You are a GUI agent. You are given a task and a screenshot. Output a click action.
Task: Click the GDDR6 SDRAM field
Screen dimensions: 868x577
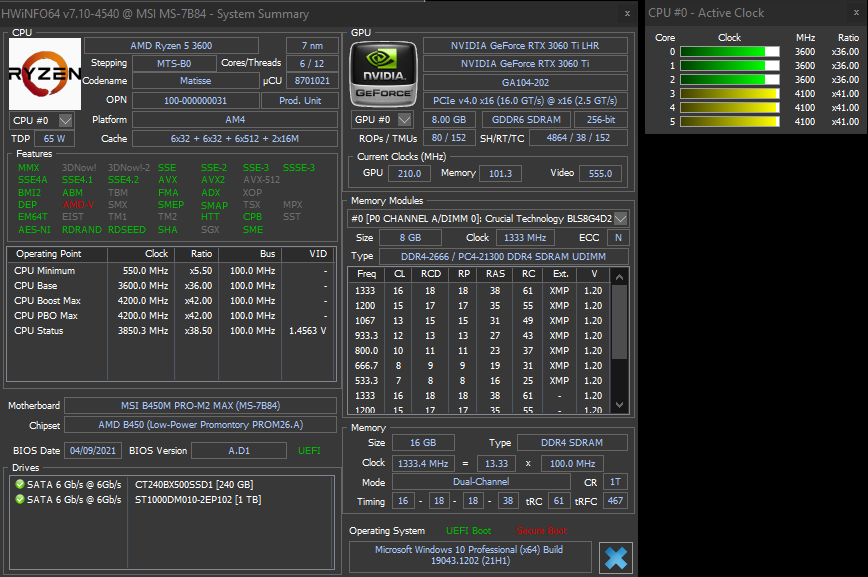(526, 120)
